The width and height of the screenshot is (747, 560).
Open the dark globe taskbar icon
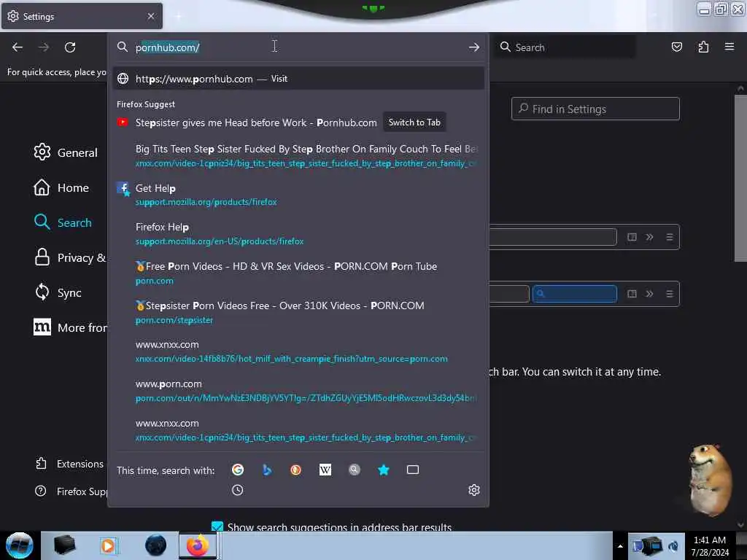[156, 545]
